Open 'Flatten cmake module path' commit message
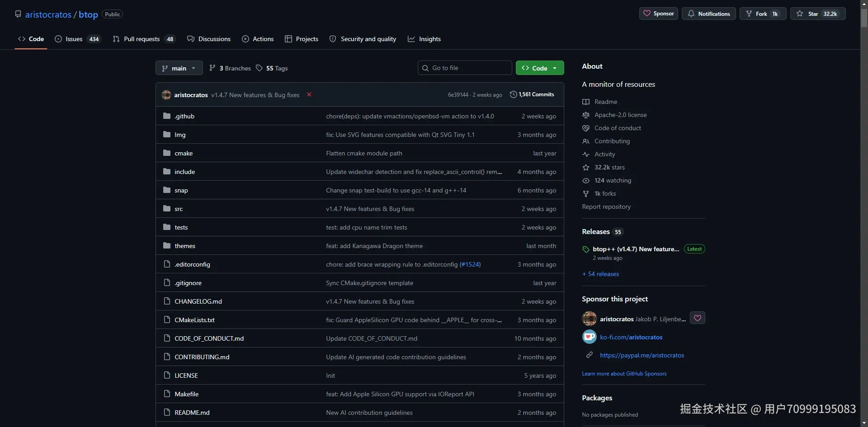Viewport: 868px width, 427px height. 364,153
